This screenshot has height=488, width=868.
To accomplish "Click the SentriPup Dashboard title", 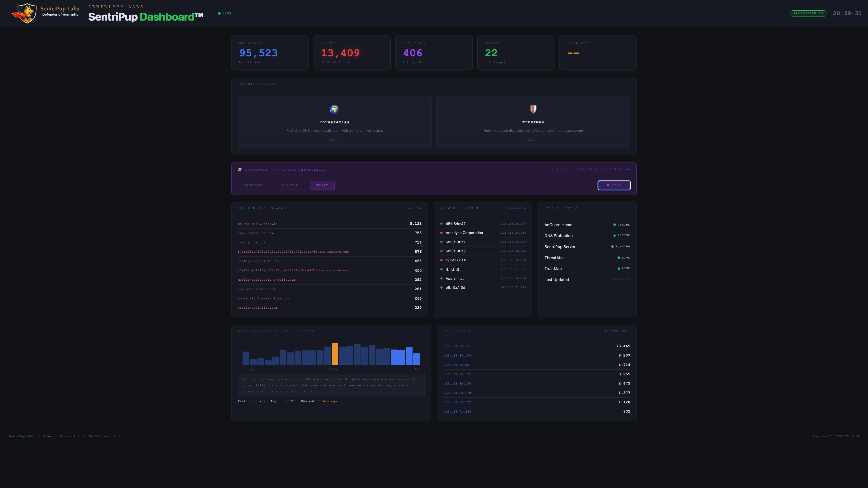I will 146,16.
